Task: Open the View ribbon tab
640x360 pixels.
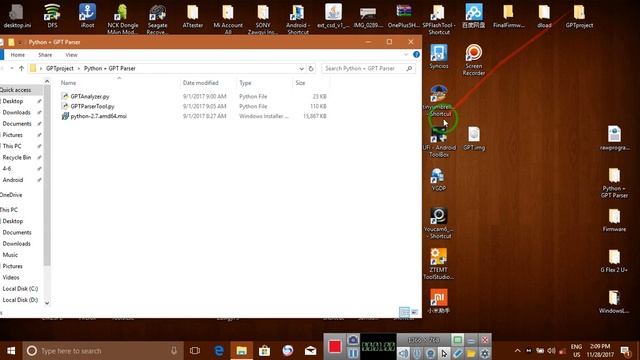Action: click(x=71, y=55)
